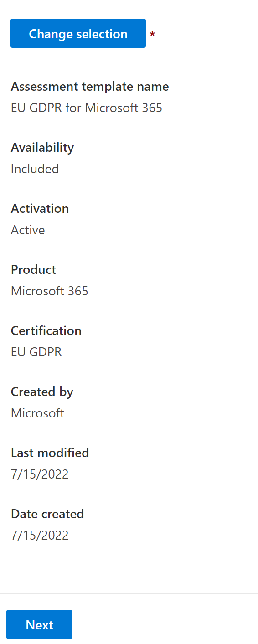
Task: Select the Assessment template name label
Action: [x=90, y=87]
